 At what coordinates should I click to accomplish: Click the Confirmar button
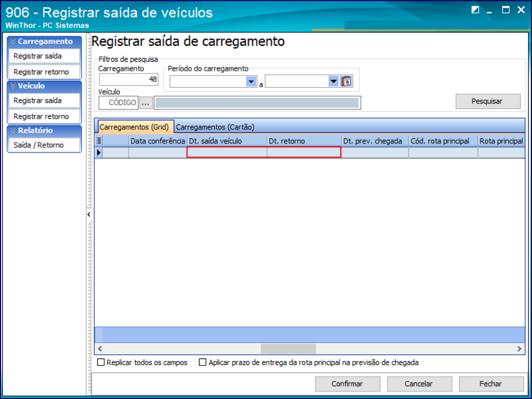(x=347, y=384)
